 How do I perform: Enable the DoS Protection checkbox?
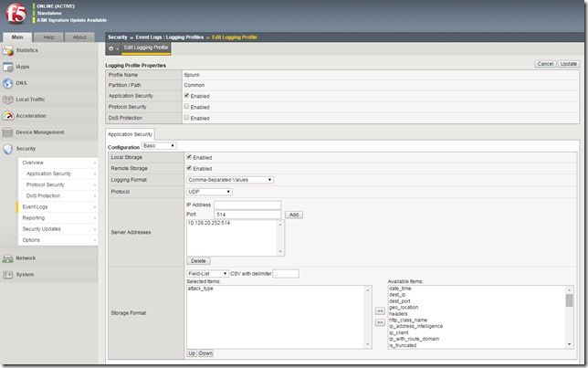click(187, 118)
